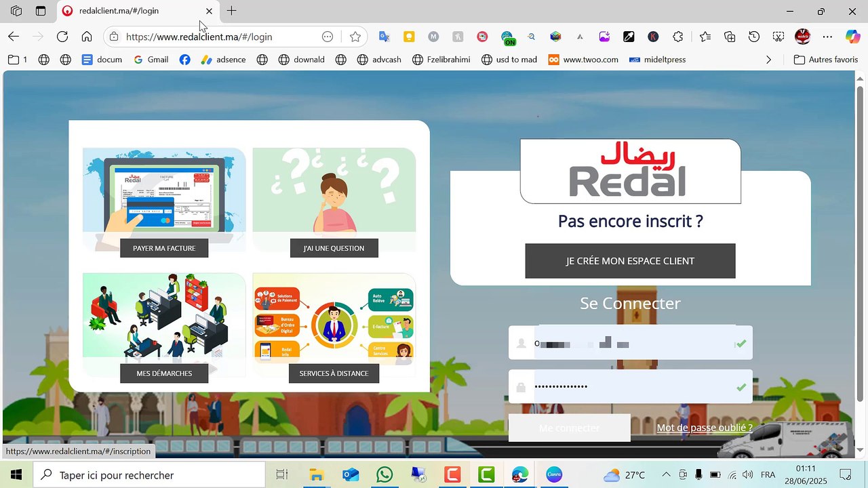This screenshot has width=868, height=488.
Task: Open the Gmail bookmark
Action: (151, 60)
